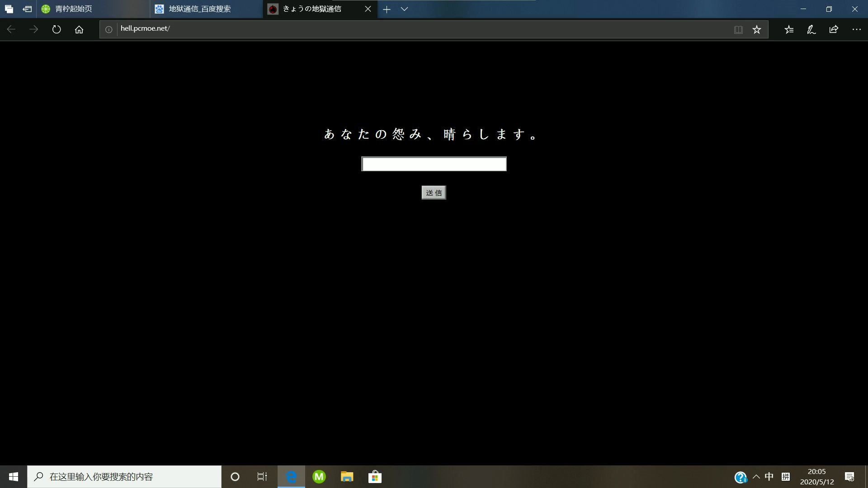
Task: Open the clock showing 20:05
Action: tap(817, 477)
